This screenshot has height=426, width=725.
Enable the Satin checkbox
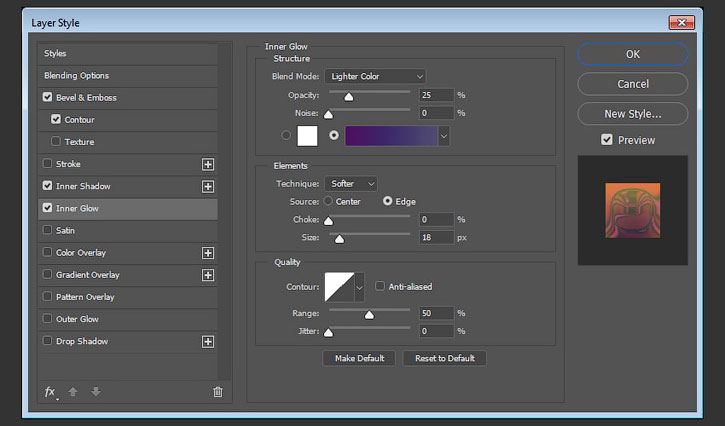pyautogui.click(x=47, y=230)
